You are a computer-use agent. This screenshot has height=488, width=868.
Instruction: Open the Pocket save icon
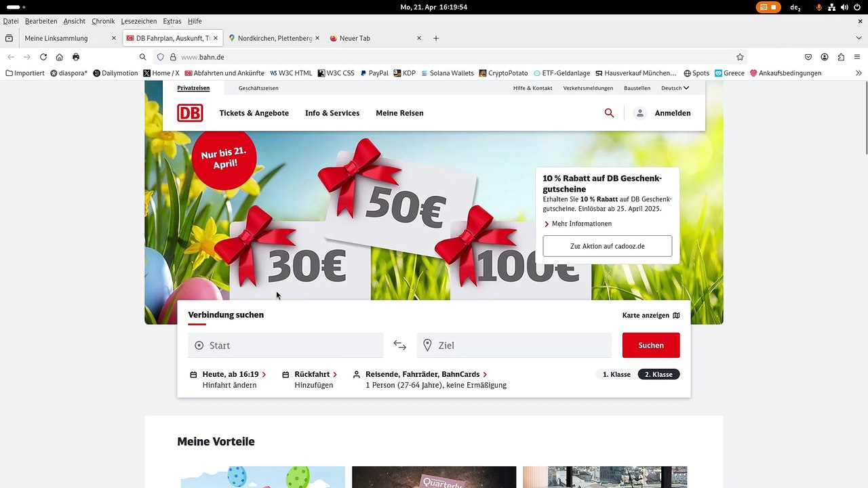[808, 57]
